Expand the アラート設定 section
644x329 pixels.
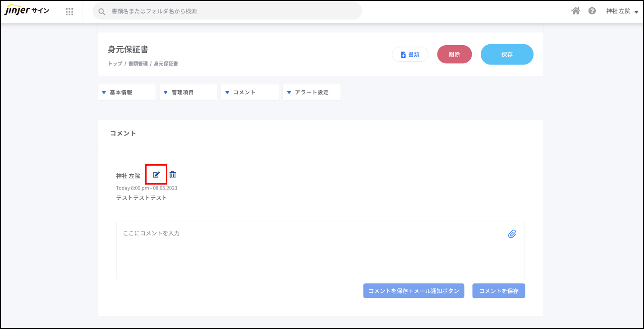click(311, 92)
